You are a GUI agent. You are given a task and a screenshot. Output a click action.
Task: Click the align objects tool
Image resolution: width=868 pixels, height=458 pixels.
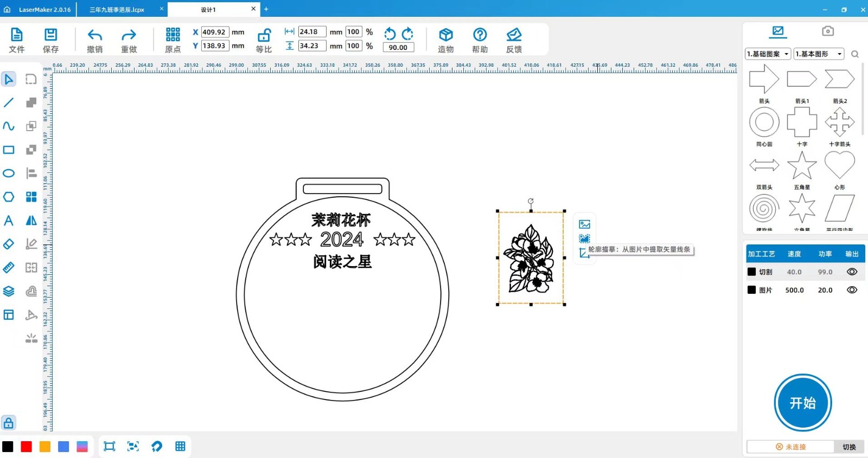pyautogui.click(x=31, y=173)
